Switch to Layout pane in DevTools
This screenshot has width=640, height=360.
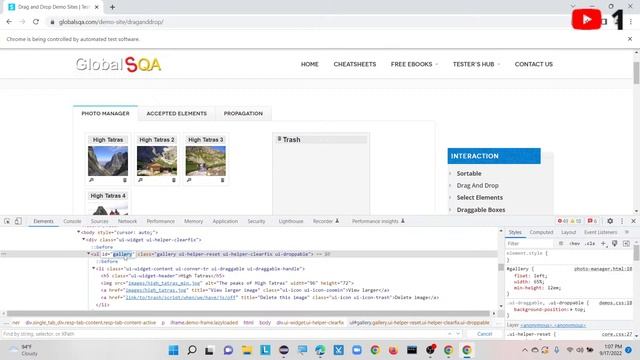click(x=568, y=232)
